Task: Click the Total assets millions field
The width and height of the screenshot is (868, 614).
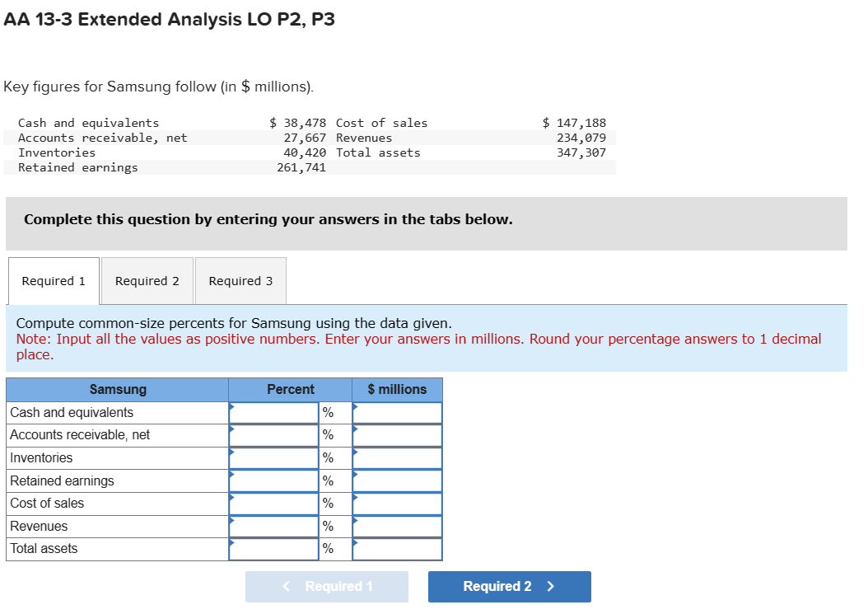Action: [x=397, y=549]
